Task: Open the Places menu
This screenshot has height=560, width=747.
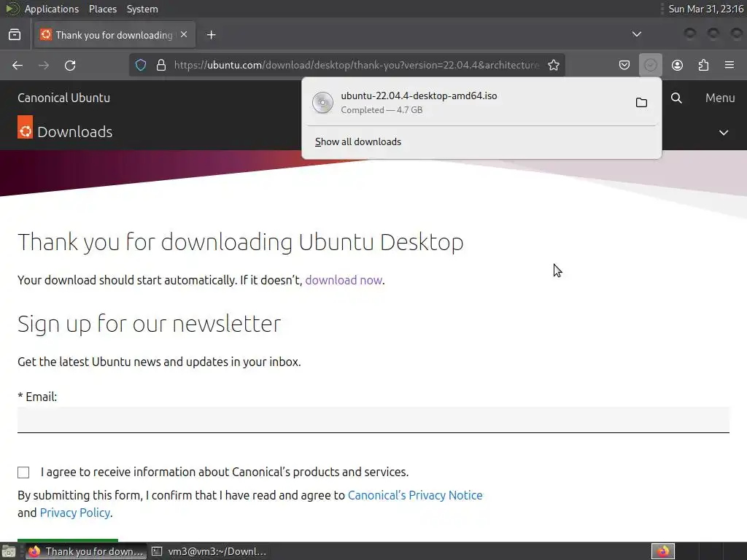Action: click(102, 9)
